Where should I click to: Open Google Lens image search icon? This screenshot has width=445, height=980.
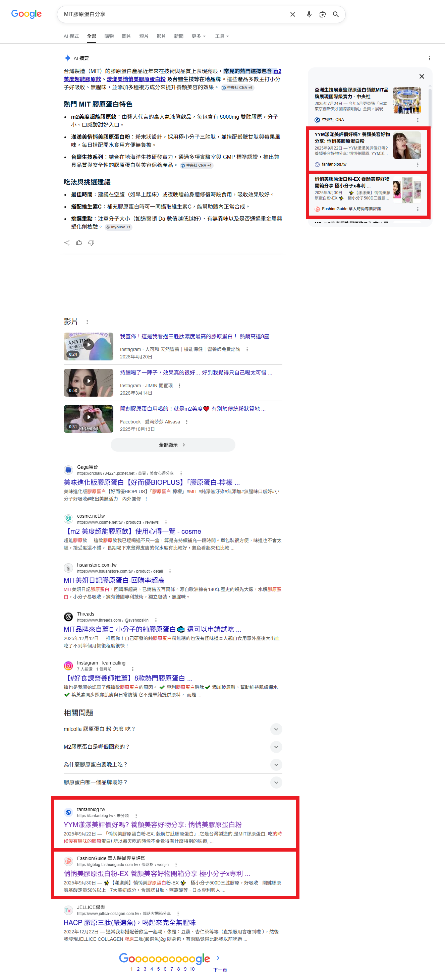pyautogui.click(x=322, y=14)
